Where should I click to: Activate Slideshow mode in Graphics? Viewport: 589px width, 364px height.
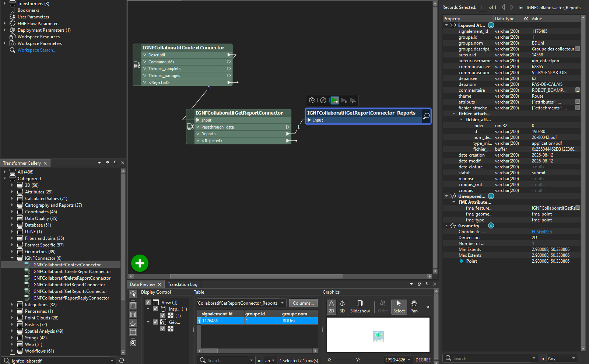tap(360, 307)
